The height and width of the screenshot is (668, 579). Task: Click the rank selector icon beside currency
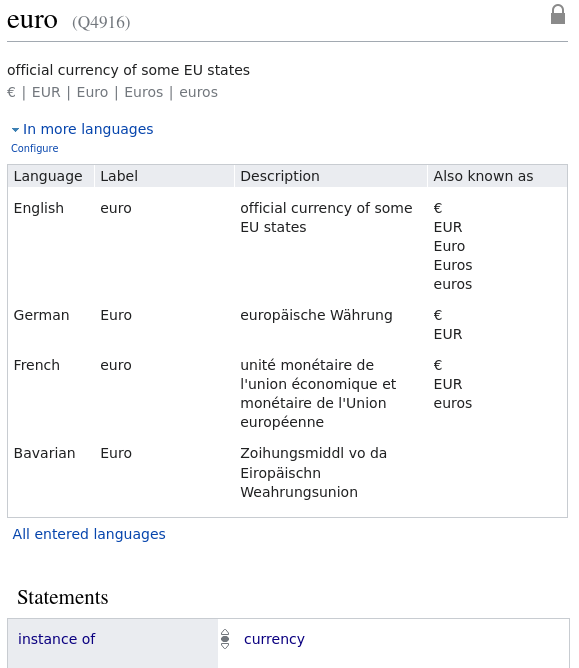(225, 639)
